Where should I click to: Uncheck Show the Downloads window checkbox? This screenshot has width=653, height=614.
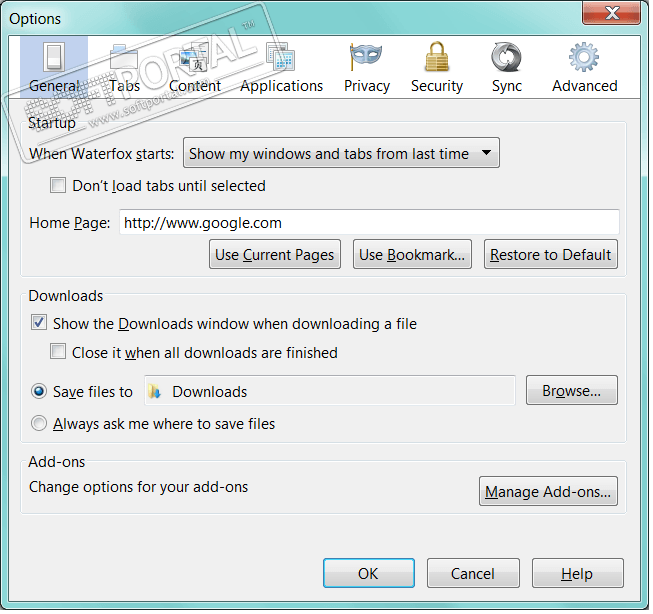[x=39, y=324]
